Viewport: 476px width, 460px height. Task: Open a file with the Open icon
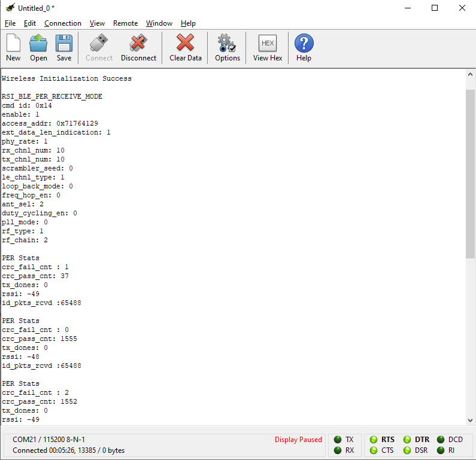coord(38,48)
